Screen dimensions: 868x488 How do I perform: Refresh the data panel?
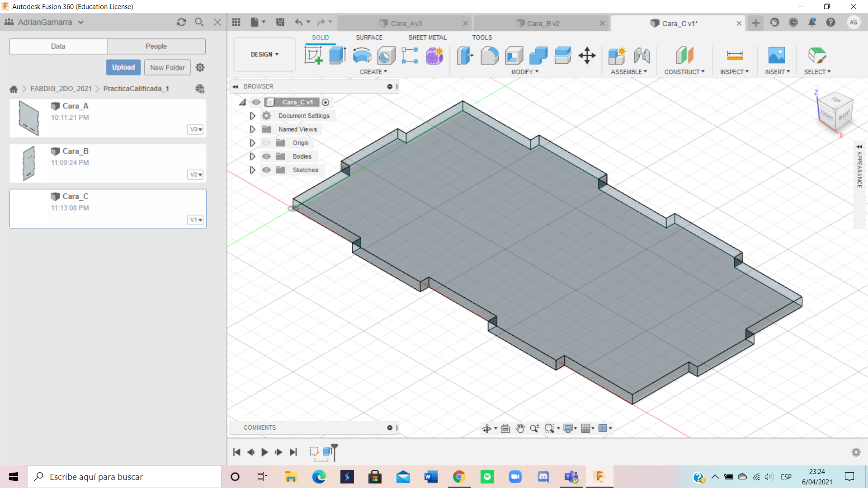(x=181, y=22)
